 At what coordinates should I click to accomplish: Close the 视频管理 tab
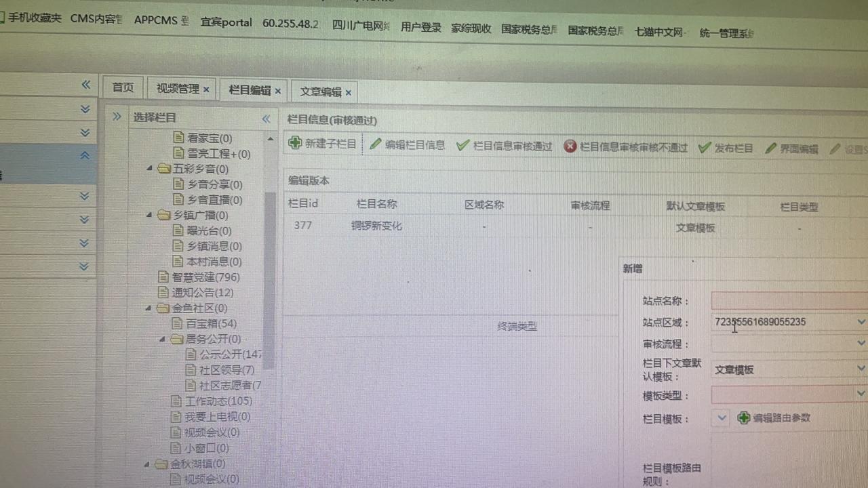point(206,89)
